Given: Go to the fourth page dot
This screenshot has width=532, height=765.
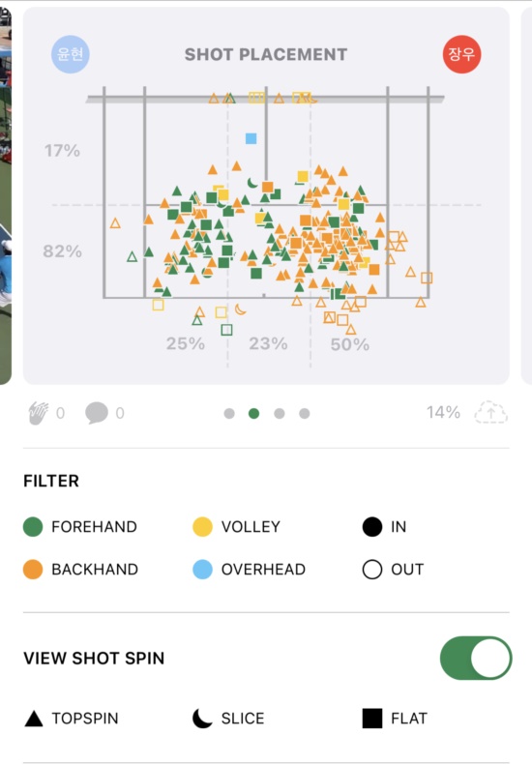Looking at the screenshot, I should coord(304,414).
